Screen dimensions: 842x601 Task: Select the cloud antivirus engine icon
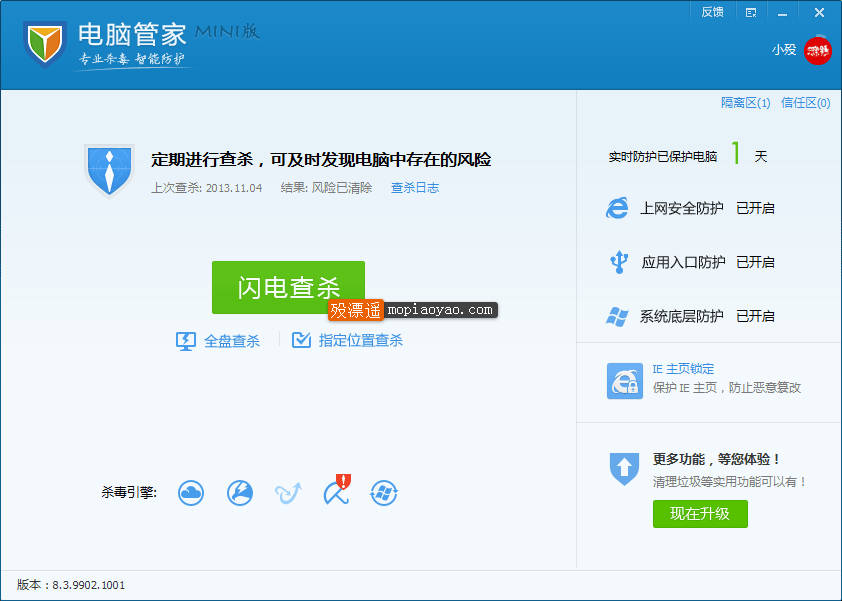pos(191,493)
